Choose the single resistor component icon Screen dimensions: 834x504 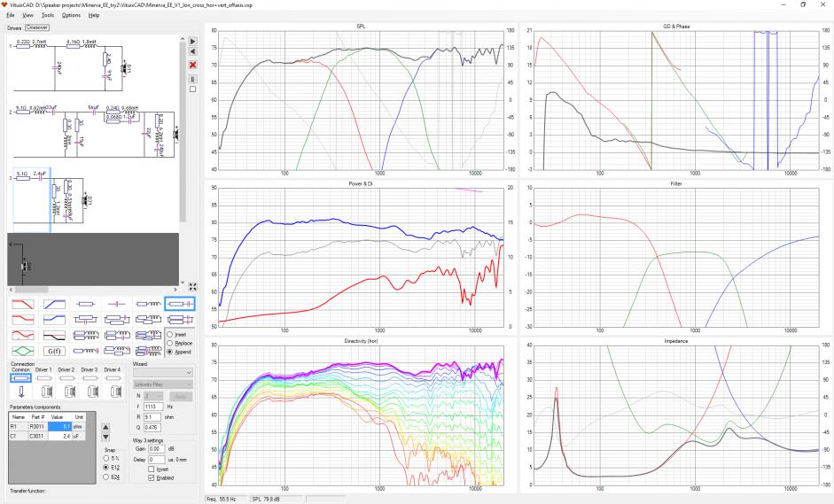coord(86,304)
